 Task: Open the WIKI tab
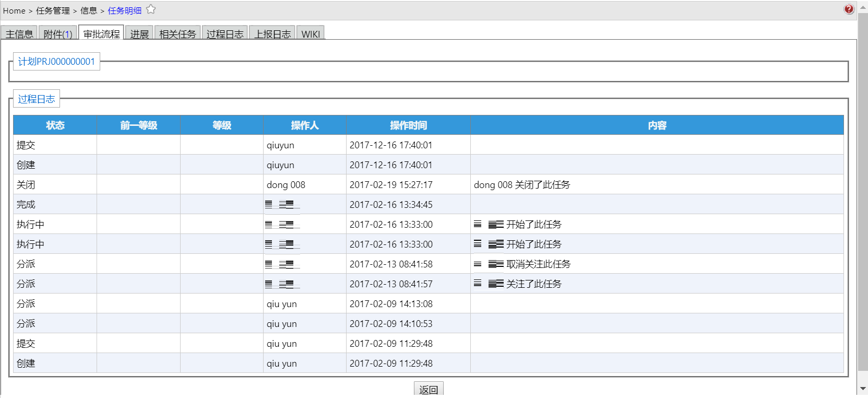click(x=311, y=34)
